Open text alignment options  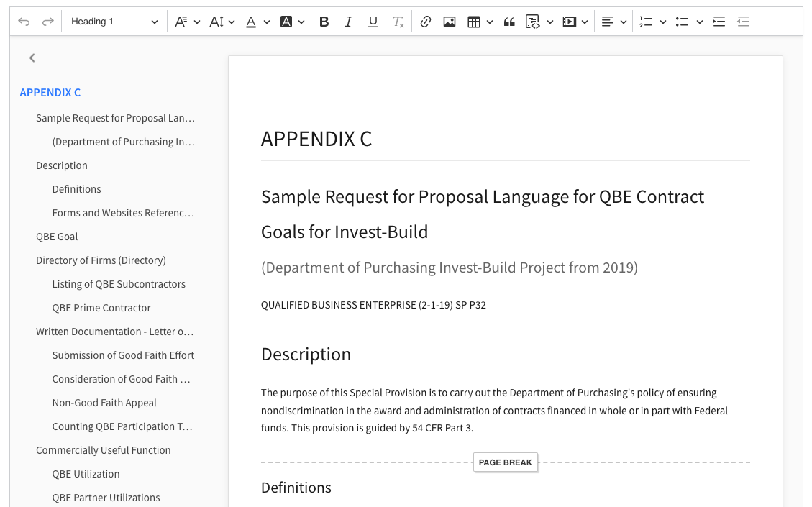[608, 22]
